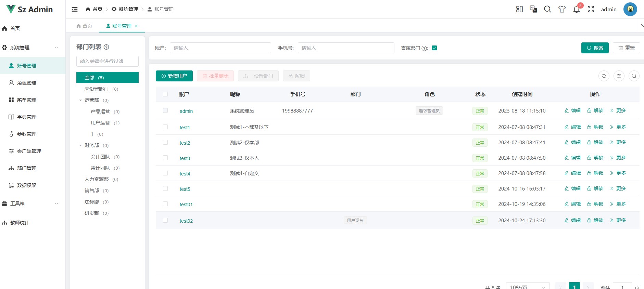Open 角色管理 in the sidebar
The width and height of the screenshot is (644, 289).
point(33,83)
